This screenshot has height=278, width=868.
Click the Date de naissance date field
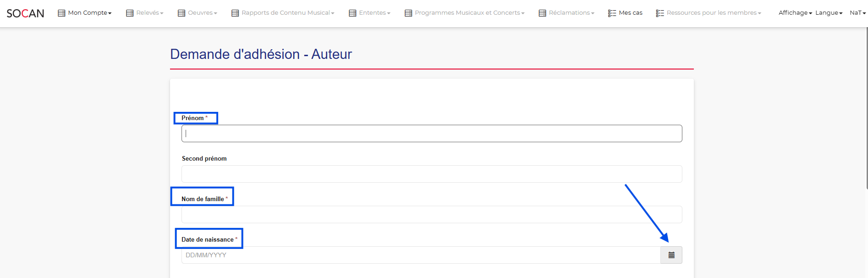pyautogui.click(x=420, y=255)
